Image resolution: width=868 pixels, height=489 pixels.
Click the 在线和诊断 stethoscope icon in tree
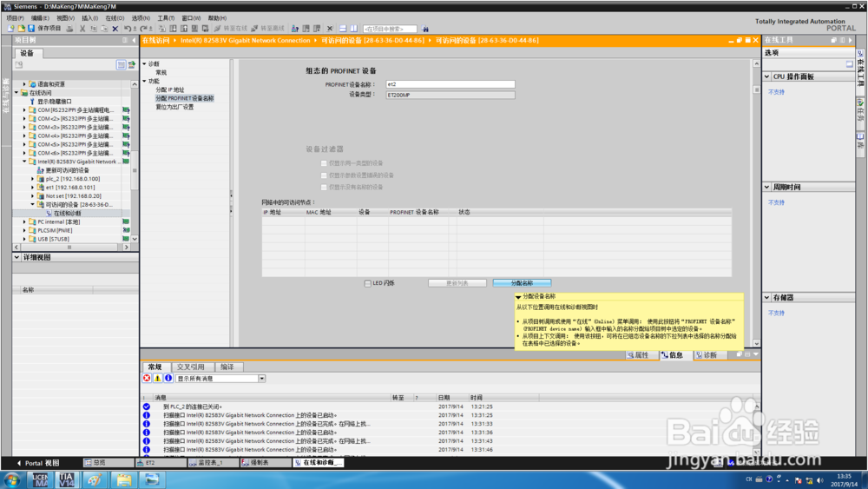[x=49, y=213]
